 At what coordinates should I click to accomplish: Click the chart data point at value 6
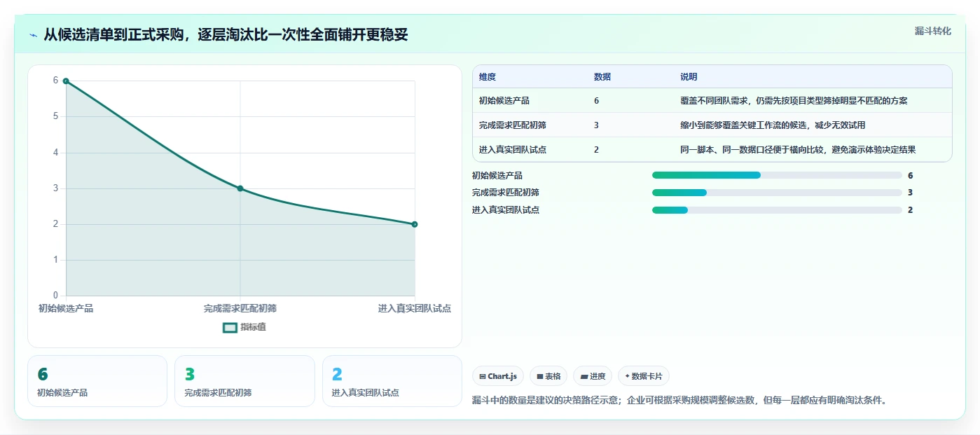click(66, 81)
